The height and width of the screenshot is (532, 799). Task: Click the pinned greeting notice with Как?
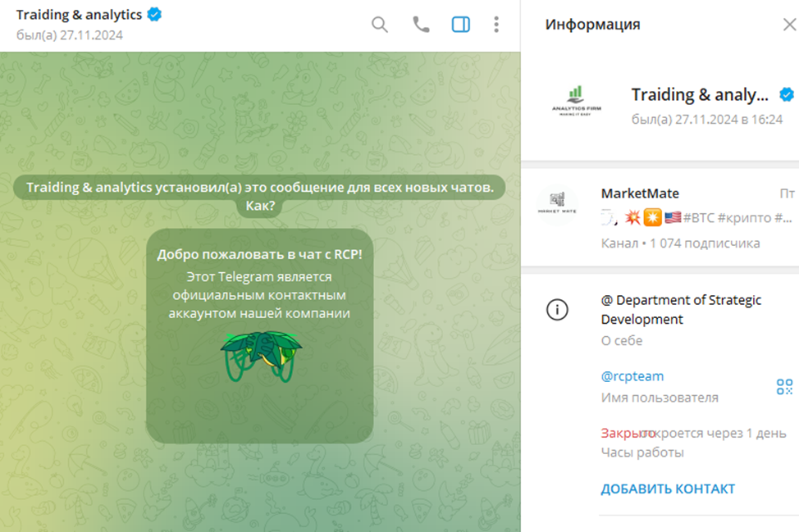pyautogui.click(x=261, y=195)
